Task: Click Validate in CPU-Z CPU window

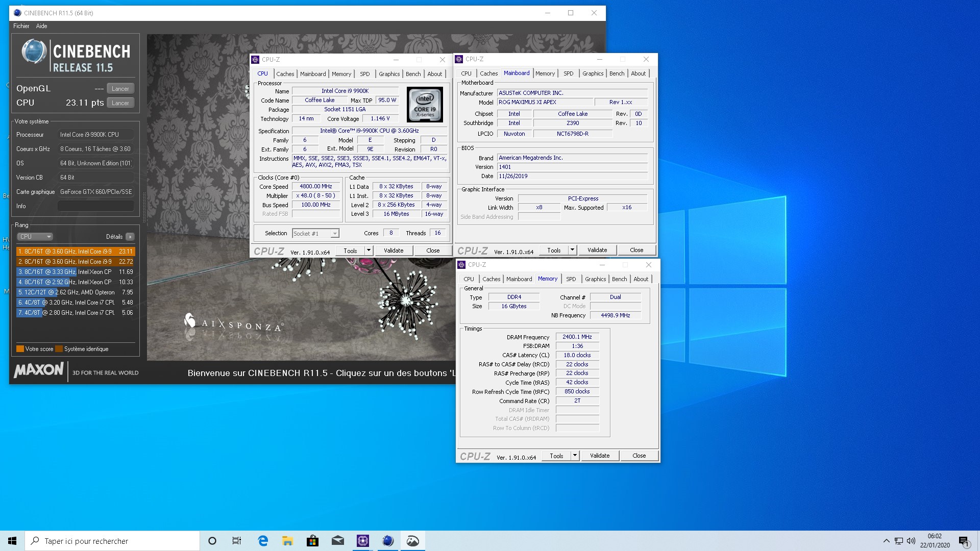Action: click(x=394, y=251)
